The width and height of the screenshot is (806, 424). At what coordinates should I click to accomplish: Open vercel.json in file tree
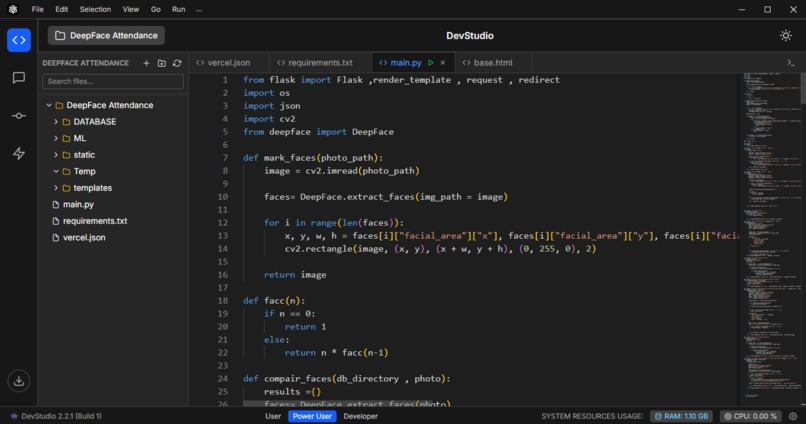tap(84, 237)
